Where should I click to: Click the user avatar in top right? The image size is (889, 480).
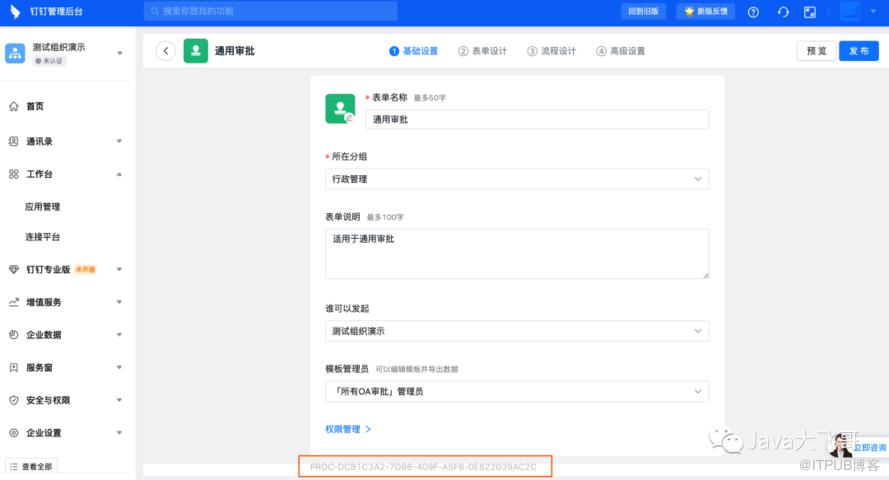[849, 12]
